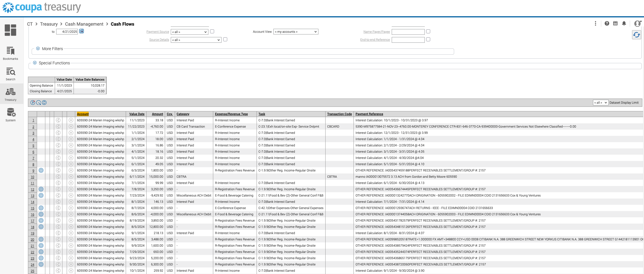The image size is (644, 274).
Task: Go to Treasury breadcrumb
Action: pos(49,24)
